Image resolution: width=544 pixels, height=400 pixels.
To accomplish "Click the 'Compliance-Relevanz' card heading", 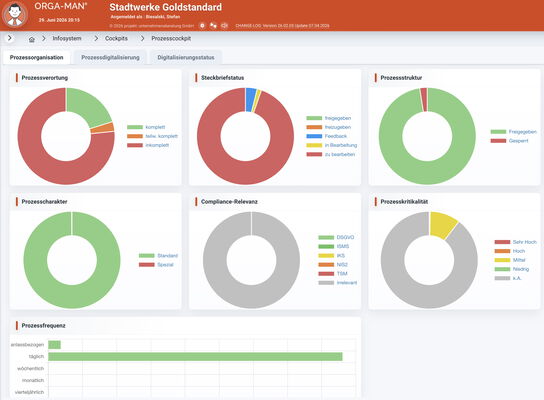I will 229,202.
